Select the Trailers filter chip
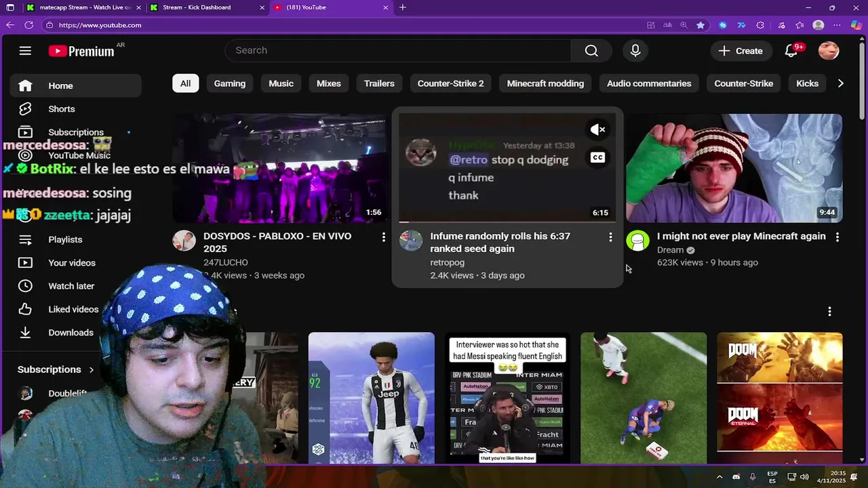The width and height of the screenshot is (868, 488). pos(379,83)
